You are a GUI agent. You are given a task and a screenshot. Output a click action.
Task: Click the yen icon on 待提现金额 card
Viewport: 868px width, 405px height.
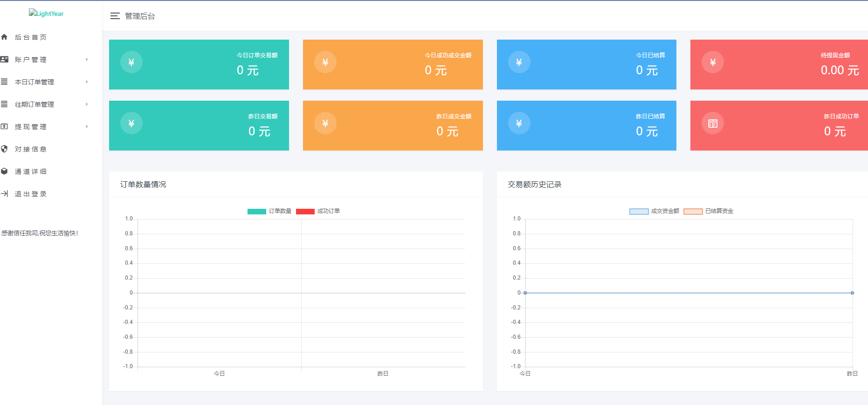tap(713, 62)
